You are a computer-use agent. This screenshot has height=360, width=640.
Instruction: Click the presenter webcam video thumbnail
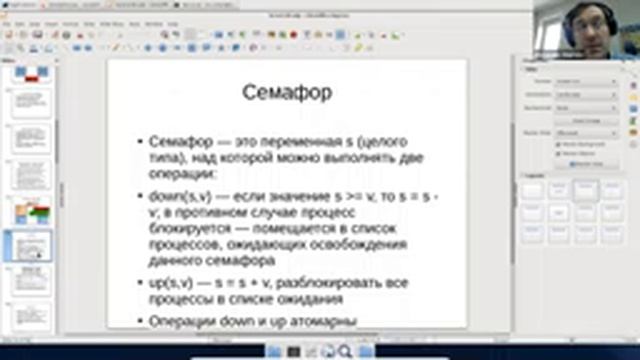tap(586, 30)
